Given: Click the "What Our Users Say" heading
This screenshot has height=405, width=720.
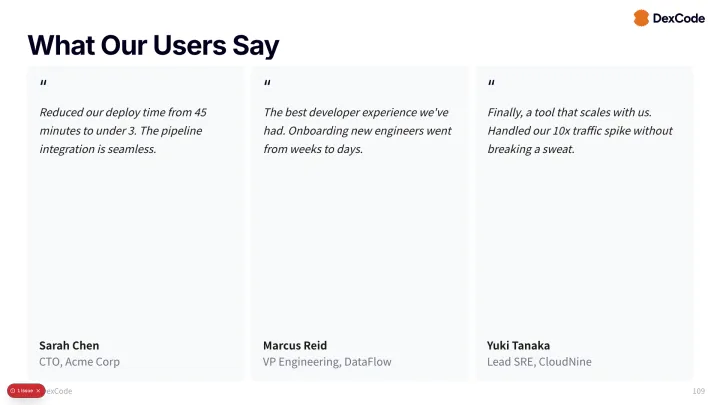Looking at the screenshot, I should pyautogui.click(x=153, y=45).
